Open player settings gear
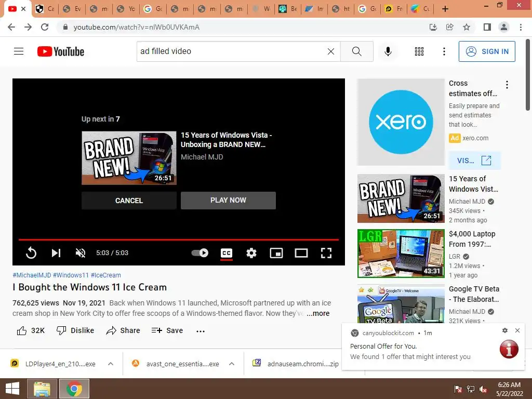532x399 pixels. pos(251,253)
